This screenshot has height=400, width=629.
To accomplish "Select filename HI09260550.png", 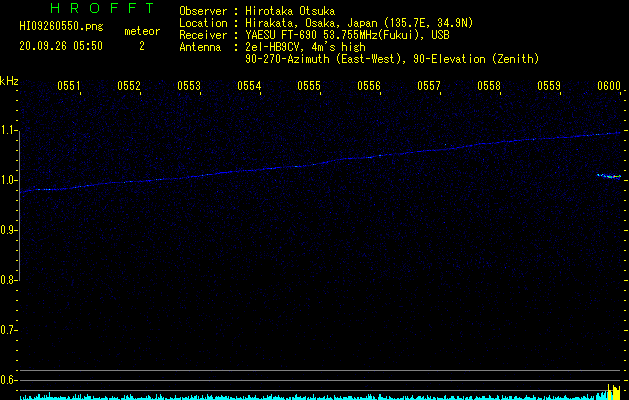I will tap(61, 27).
